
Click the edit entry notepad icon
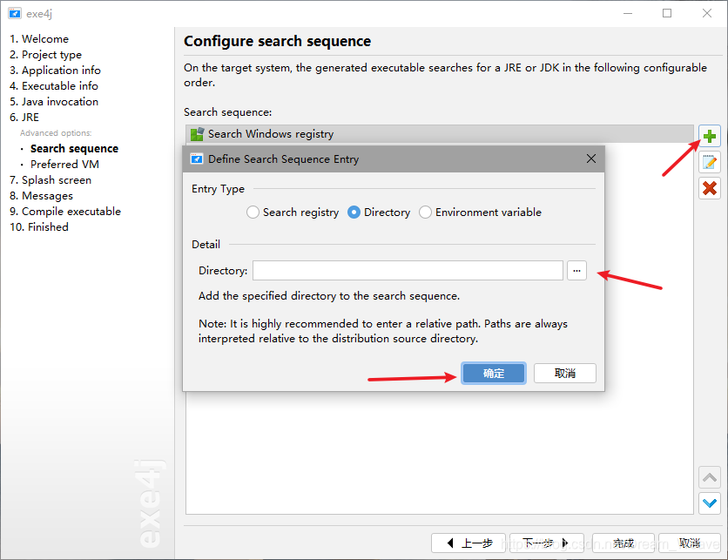click(x=710, y=162)
